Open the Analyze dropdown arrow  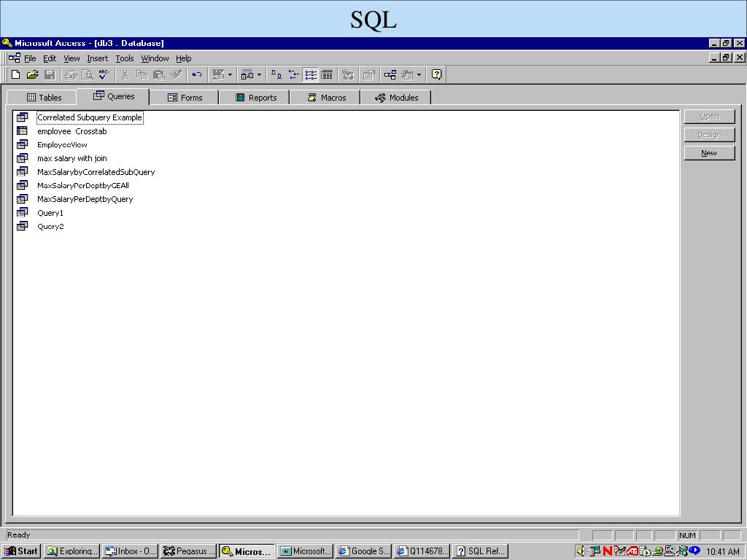click(259, 75)
